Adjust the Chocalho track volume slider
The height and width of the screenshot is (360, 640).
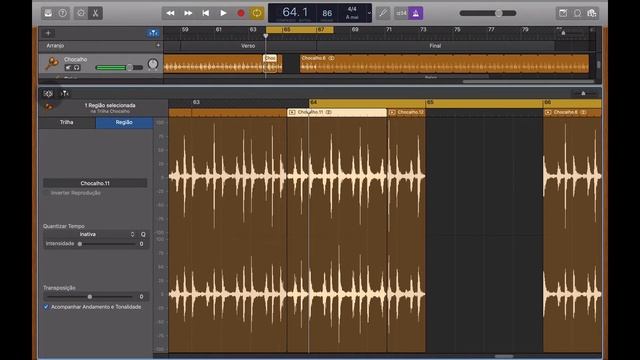(119, 67)
